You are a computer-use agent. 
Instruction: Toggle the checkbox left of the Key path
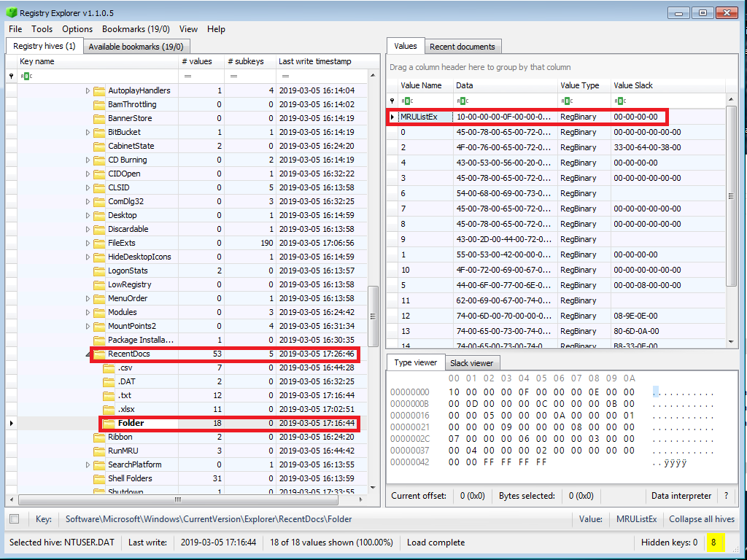pyautogui.click(x=15, y=519)
